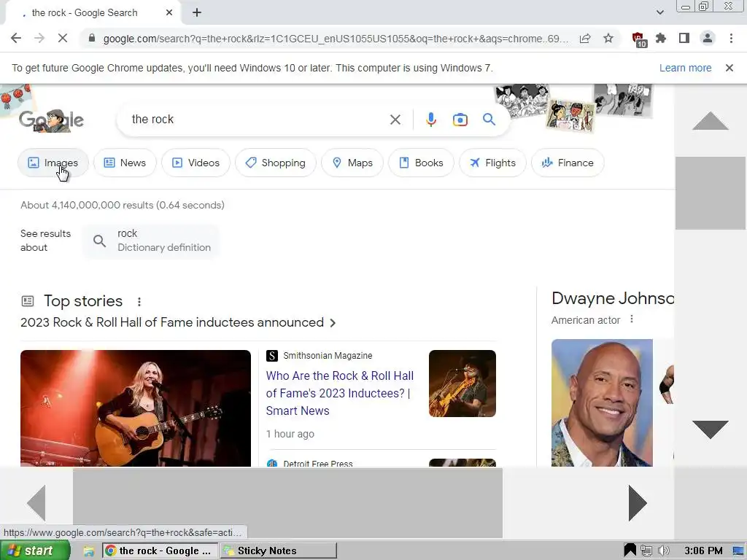Search by image with the camera icon

(460, 120)
